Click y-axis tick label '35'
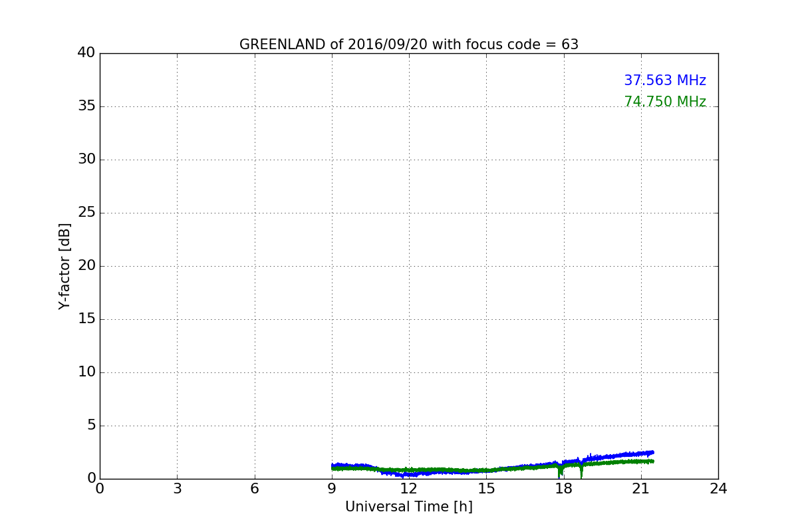 click(86, 106)
